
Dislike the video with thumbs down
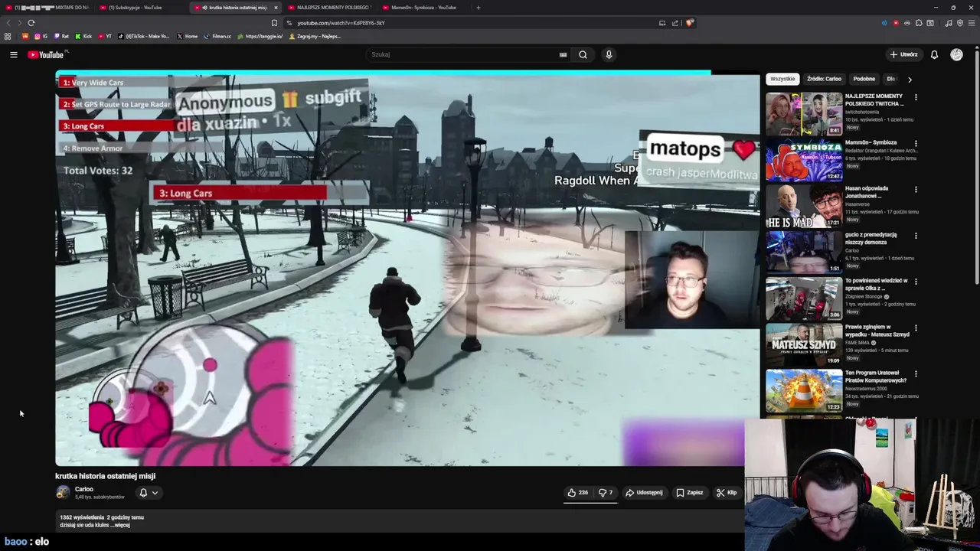click(x=606, y=493)
